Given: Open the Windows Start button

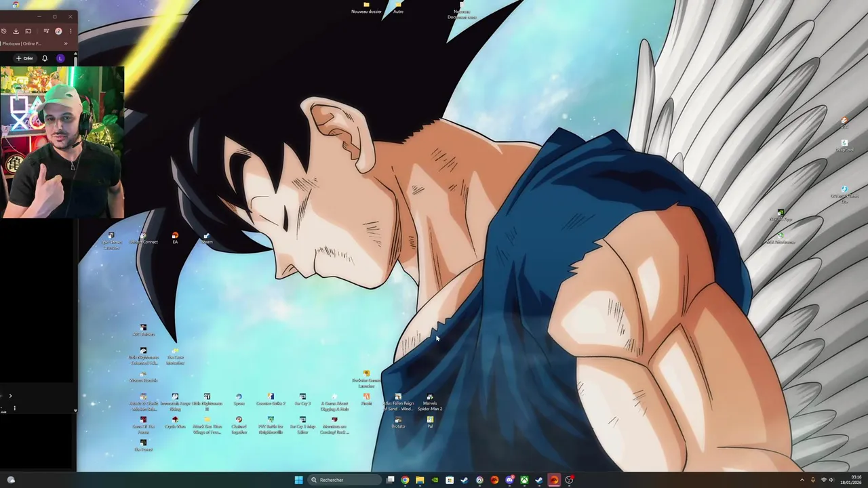Looking at the screenshot, I should [298, 480].
